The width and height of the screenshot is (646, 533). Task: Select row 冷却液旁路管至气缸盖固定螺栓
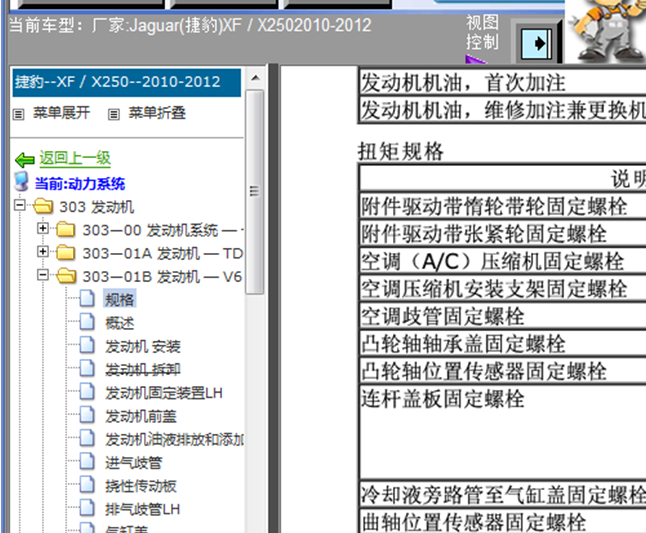[x=503, y=494]
